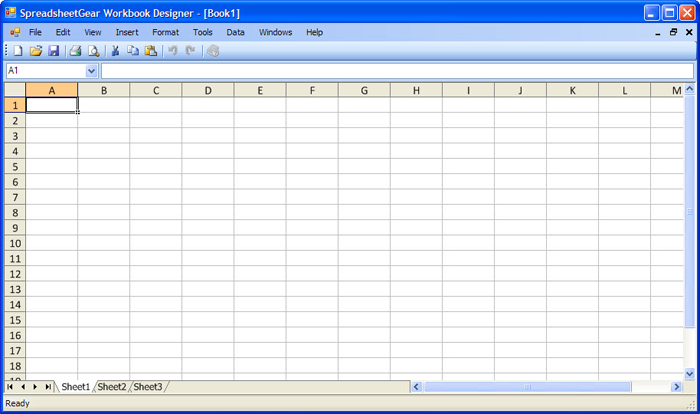Select column B header

point(104,90)
